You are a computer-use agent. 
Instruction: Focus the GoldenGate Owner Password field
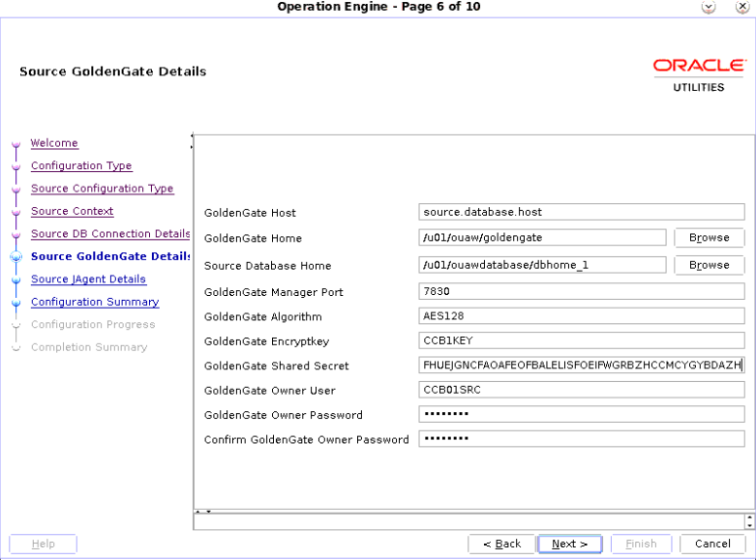pos(582,414)
